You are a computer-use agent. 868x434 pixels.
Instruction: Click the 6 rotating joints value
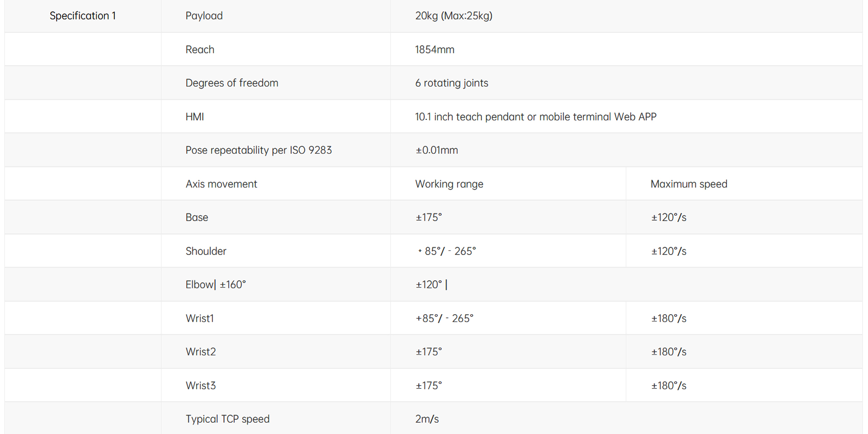452,83
